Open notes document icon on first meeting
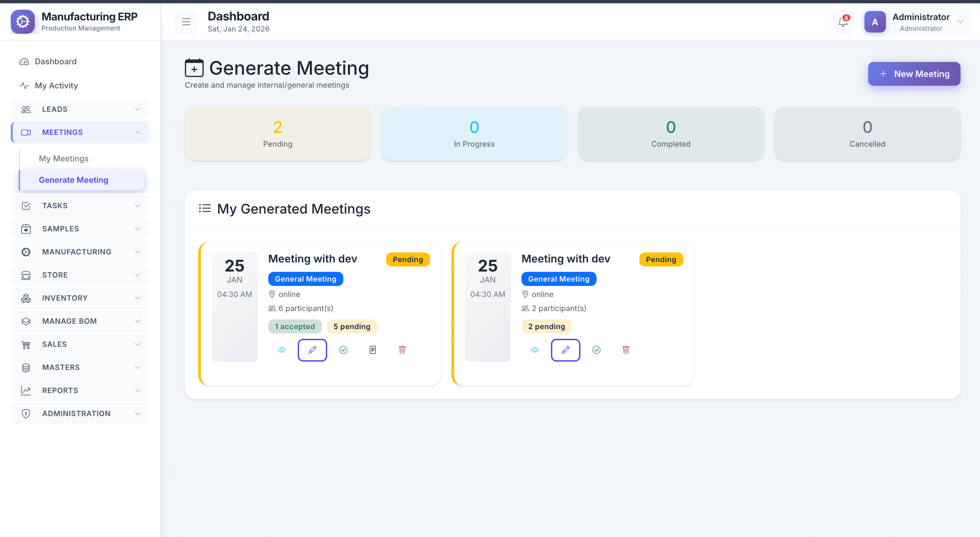The image size is (980, 537). (373, 350)
